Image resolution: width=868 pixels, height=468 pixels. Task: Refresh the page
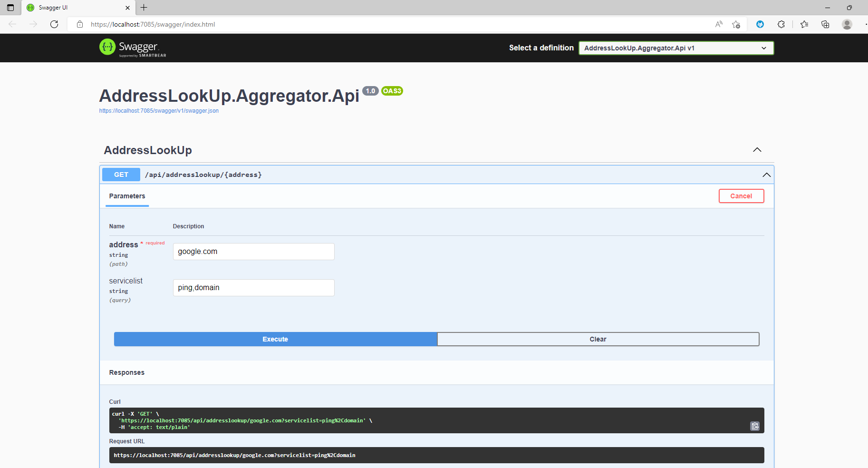(x=54, y=24)
